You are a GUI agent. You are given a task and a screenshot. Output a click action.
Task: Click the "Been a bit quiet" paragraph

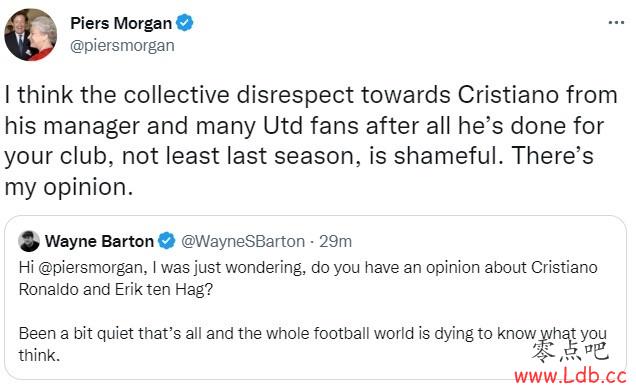tap(313, 344)
